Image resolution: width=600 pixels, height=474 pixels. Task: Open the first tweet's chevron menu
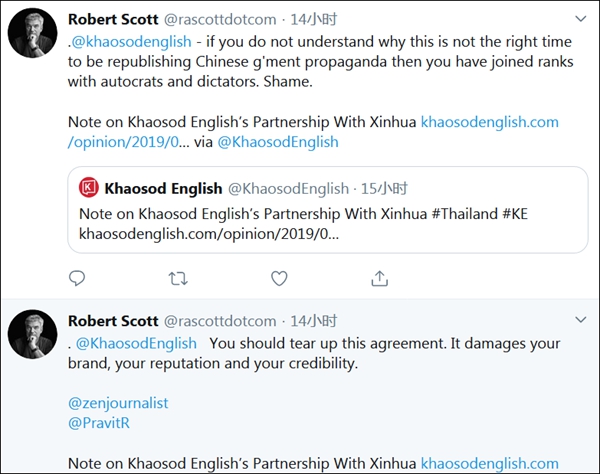tap(580, 18)
